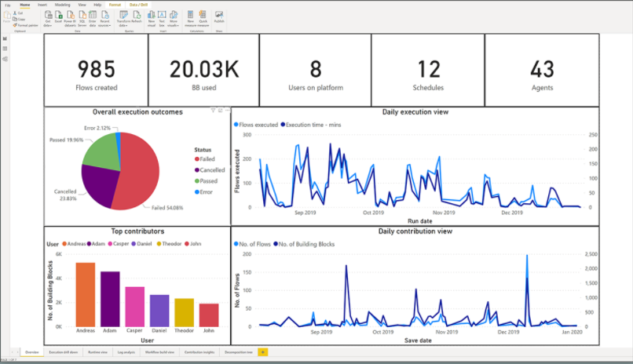Click Cut in the Clipboard group

point(18,13)
